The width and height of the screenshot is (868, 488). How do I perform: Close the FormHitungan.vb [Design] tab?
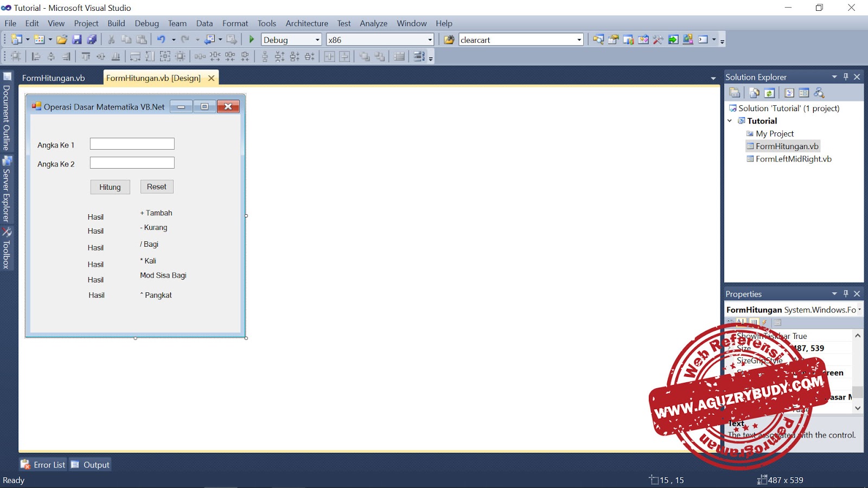[212, 78]
